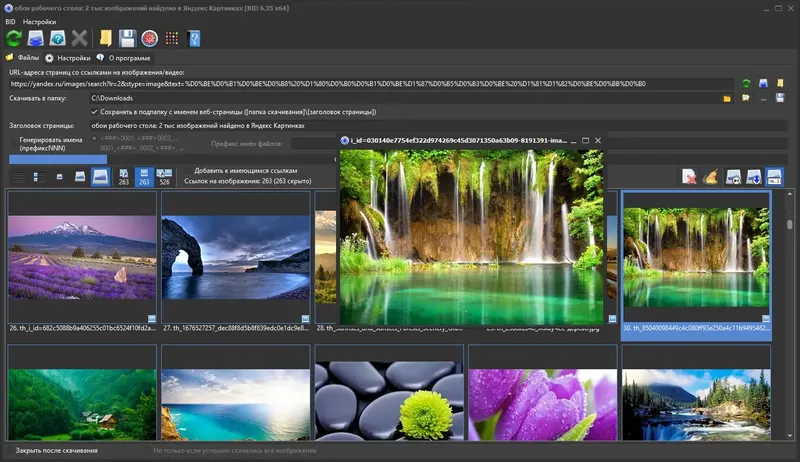Select smallest thumbnail size icon

click(59, 177)
